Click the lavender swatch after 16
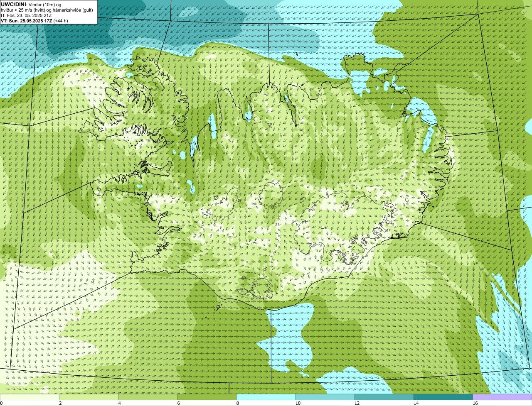 (502, 397)
